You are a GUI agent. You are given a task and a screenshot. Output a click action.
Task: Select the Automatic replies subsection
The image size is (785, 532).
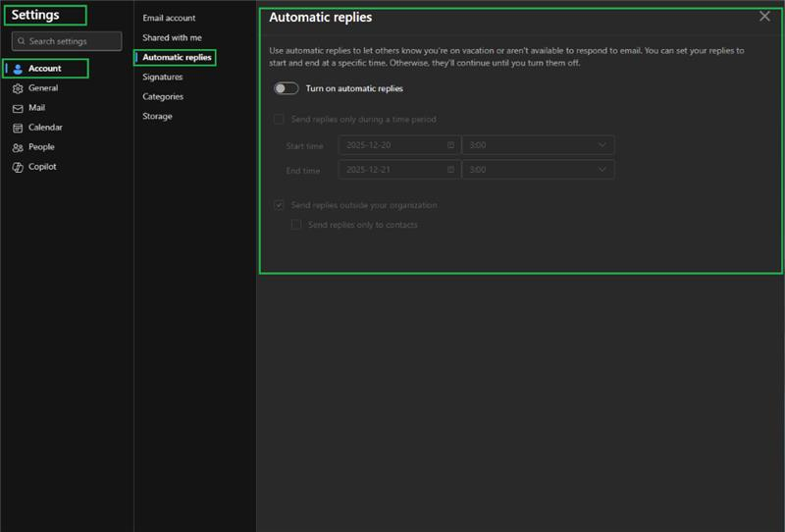pyautogui.click(x=176, y=57)
